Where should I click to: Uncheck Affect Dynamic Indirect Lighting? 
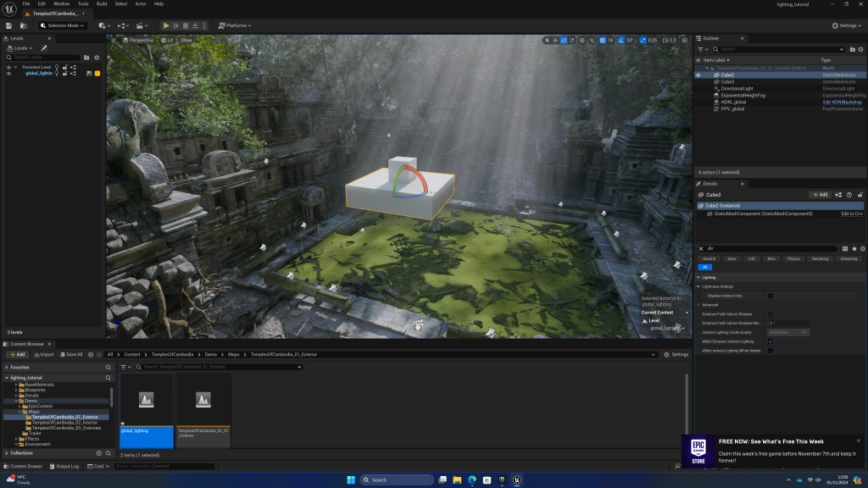pyautogui.click(x=770, y=341)
